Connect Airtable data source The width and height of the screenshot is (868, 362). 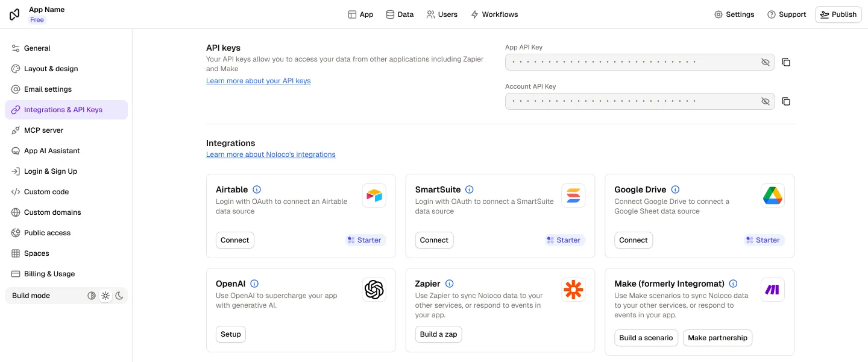tap(235, 240)
